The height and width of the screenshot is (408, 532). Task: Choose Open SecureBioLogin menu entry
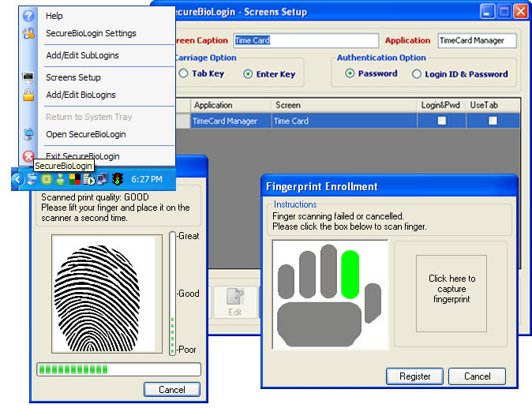pos(86,134)
